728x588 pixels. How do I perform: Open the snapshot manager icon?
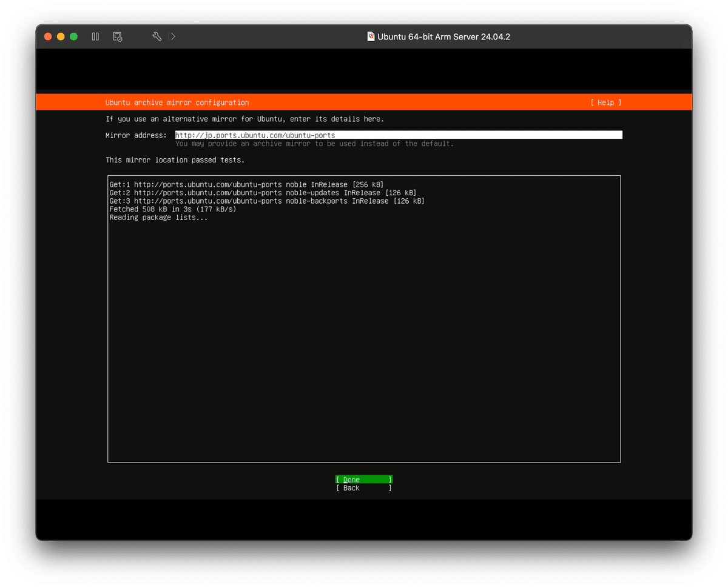[x=118, y=37]
